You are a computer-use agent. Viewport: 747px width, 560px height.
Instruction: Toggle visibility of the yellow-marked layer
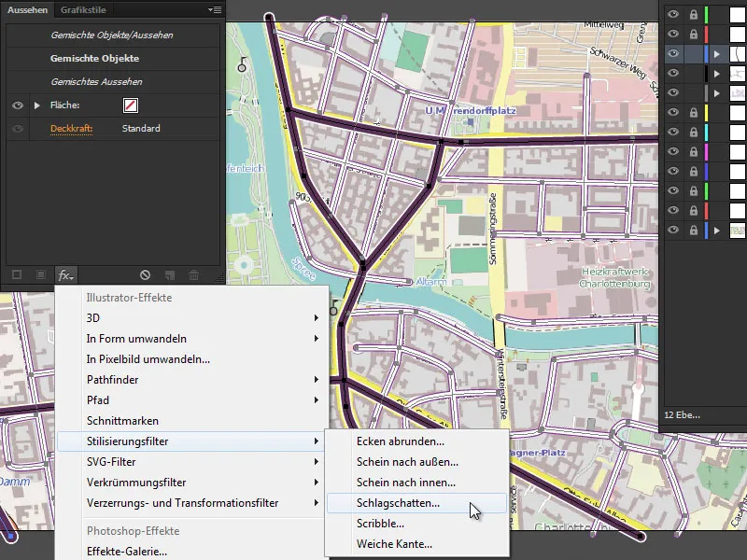click(672, 112)
